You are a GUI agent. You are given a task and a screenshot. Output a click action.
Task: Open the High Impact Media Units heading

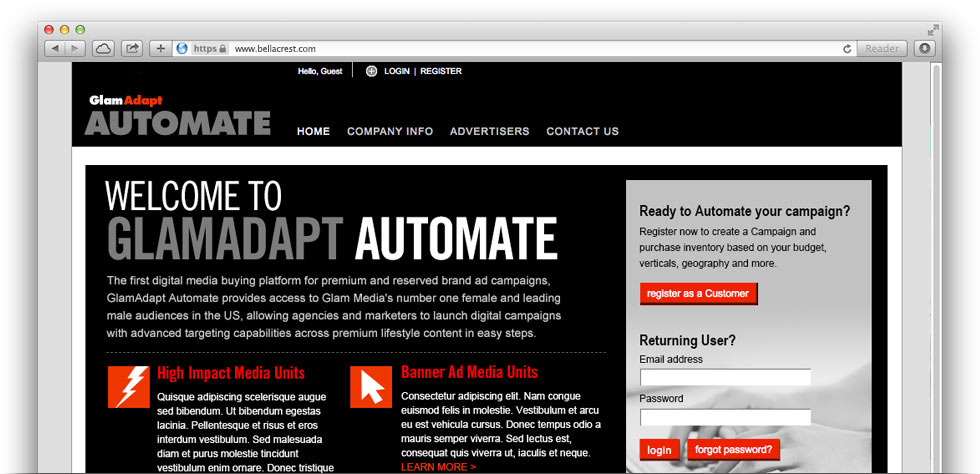click(x=231, y=373)
